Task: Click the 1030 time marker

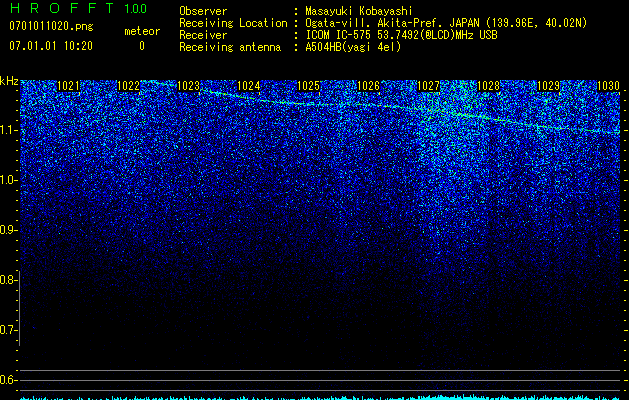Action: click(609, 85)
